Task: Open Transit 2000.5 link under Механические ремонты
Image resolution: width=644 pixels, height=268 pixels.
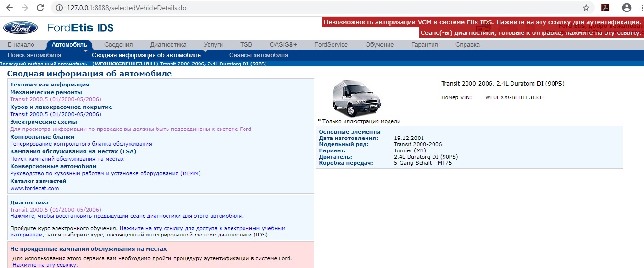Action: [56, 99]
